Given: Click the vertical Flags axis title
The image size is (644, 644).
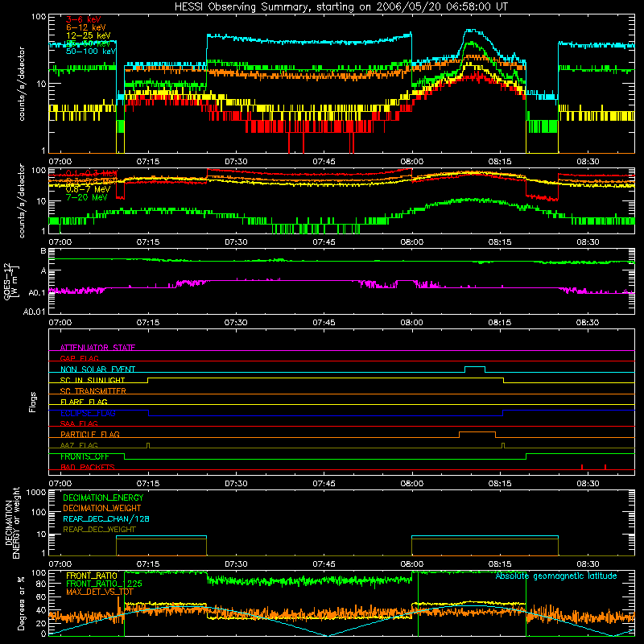Looking at the screenshot, I should click(33, 402).
